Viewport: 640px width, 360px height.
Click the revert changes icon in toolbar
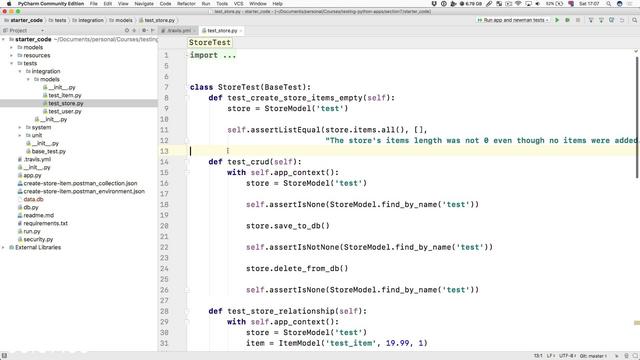pos(622,20)
